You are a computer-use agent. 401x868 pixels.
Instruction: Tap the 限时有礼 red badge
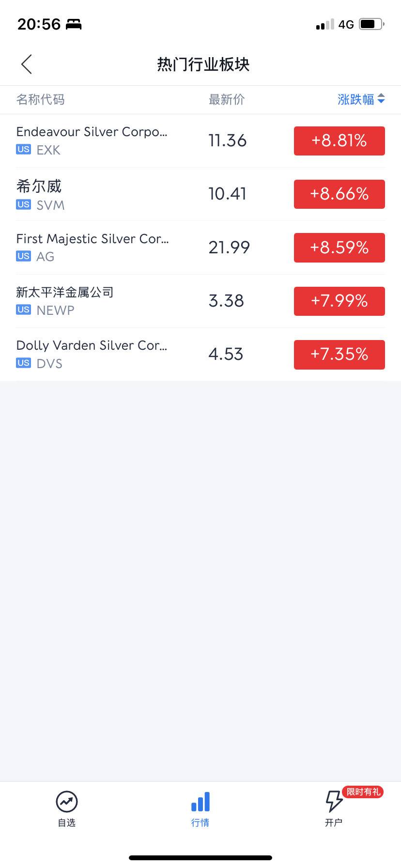point(364,792)
